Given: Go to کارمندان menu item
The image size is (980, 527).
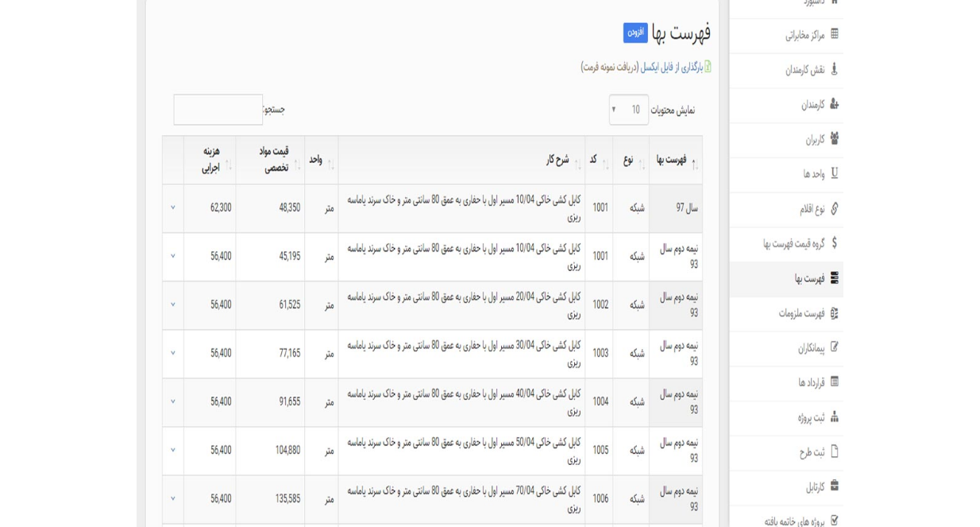Looking at the screenshot, I should point(786,105).
